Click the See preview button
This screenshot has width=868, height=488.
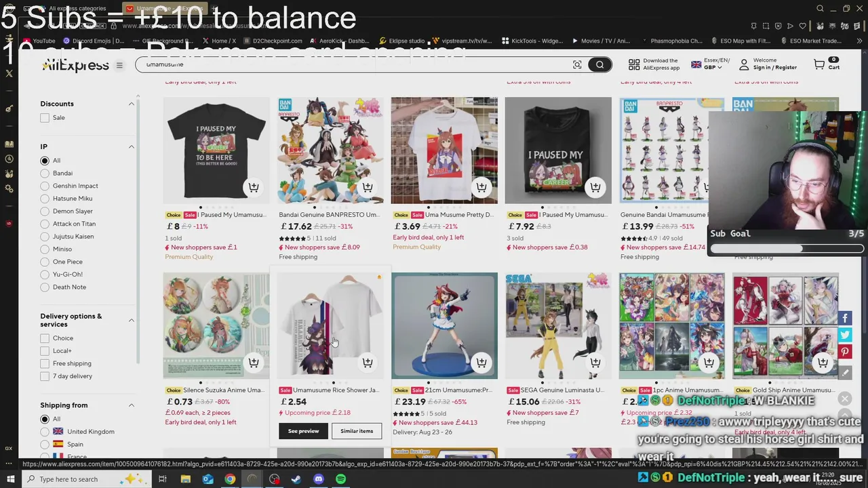coord(303,431)
